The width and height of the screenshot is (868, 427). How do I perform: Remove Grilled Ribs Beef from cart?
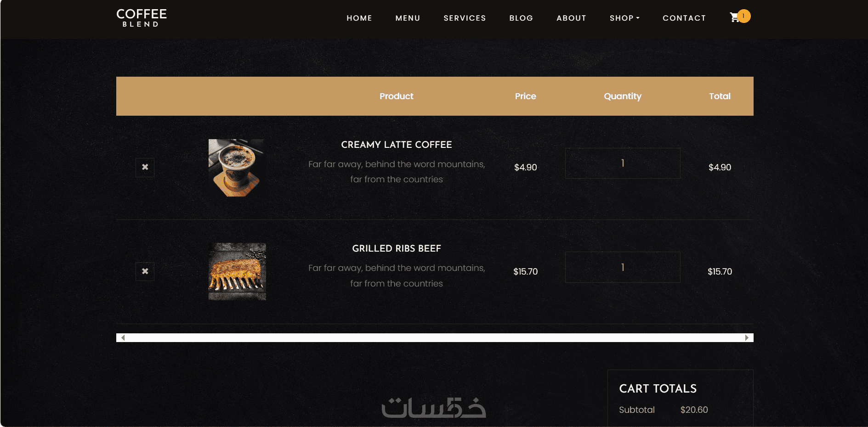click(x=145, y=271)
